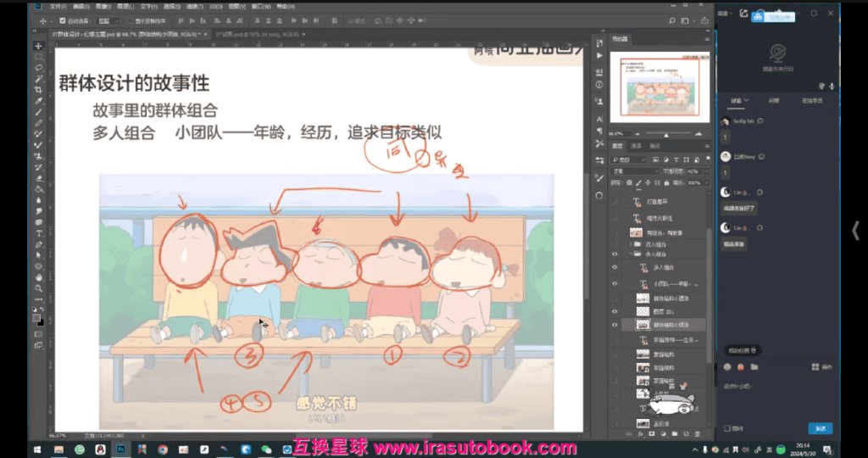Filter layers by type (T) icon
This screenshot has width=868, height=458.
point(676,159)
